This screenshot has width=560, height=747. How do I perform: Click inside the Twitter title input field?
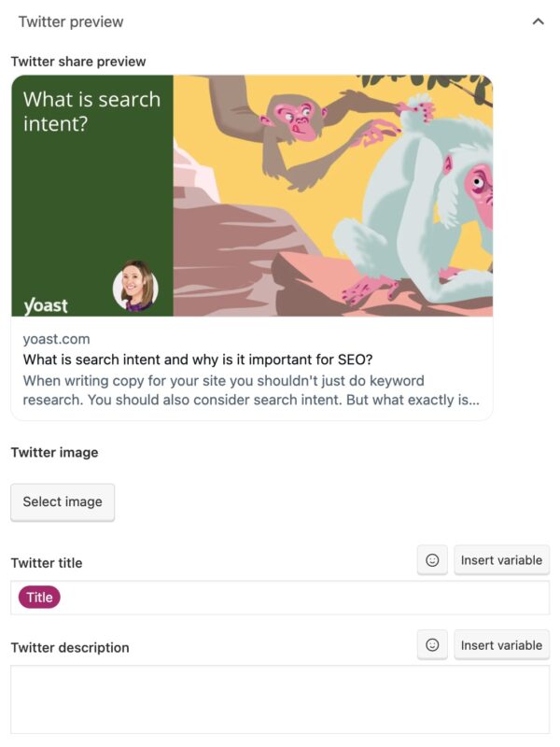click(280, 596)
